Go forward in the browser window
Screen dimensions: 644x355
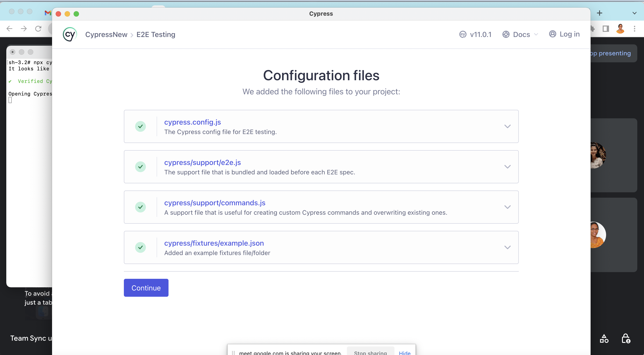pyautogui.click(x=24, y=29)
